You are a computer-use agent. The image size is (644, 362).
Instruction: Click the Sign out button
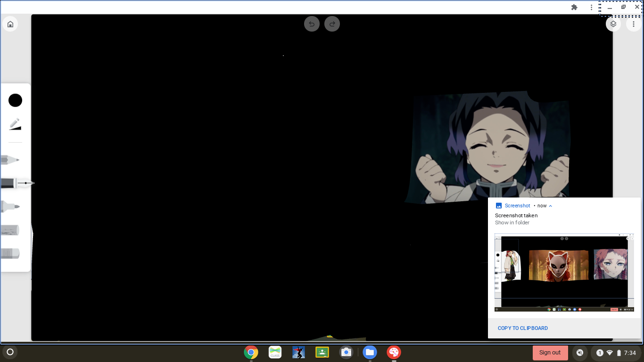[x=550, y=353]
